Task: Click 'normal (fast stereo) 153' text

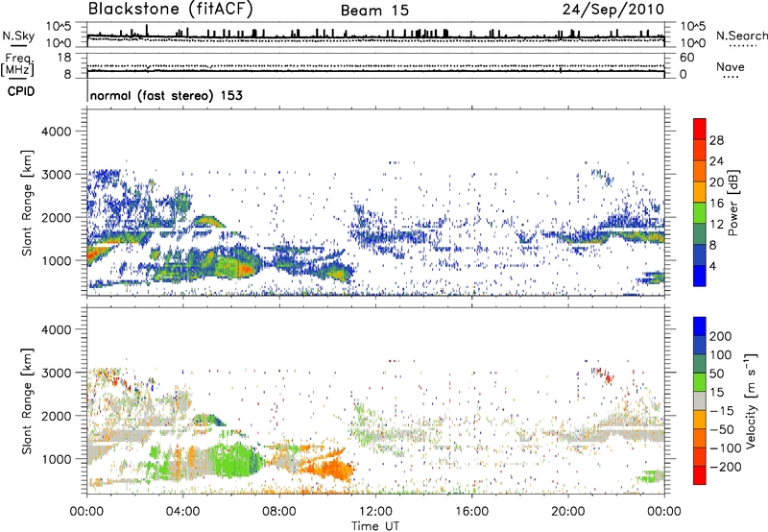Action: [166, 95]
